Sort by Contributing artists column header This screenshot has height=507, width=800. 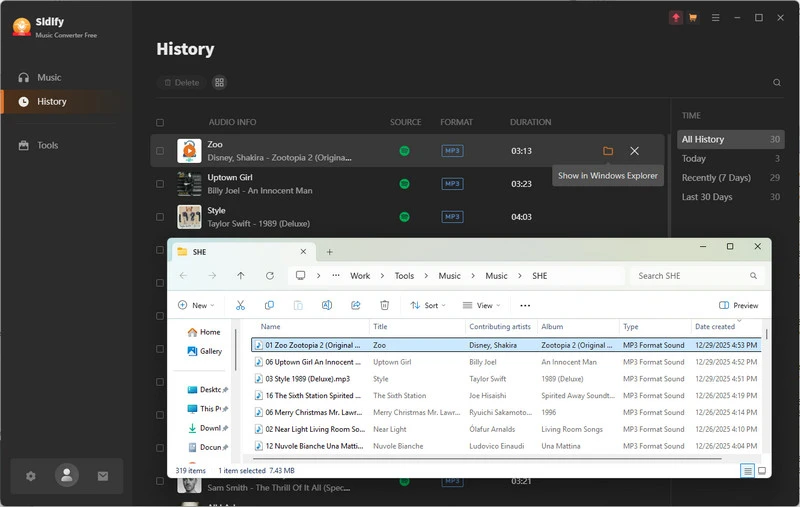coord(501,326)
